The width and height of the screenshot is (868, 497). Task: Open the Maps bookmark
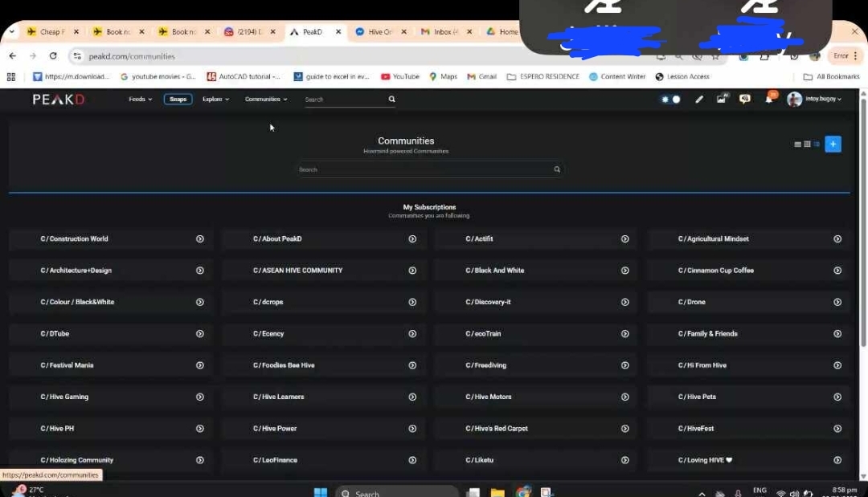point(444,76)
